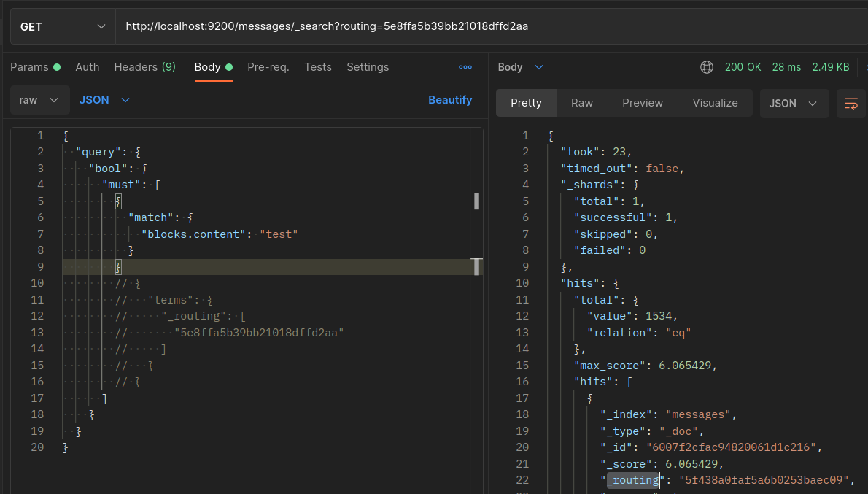Open the request JSON language dropdown

pos(104,100)
